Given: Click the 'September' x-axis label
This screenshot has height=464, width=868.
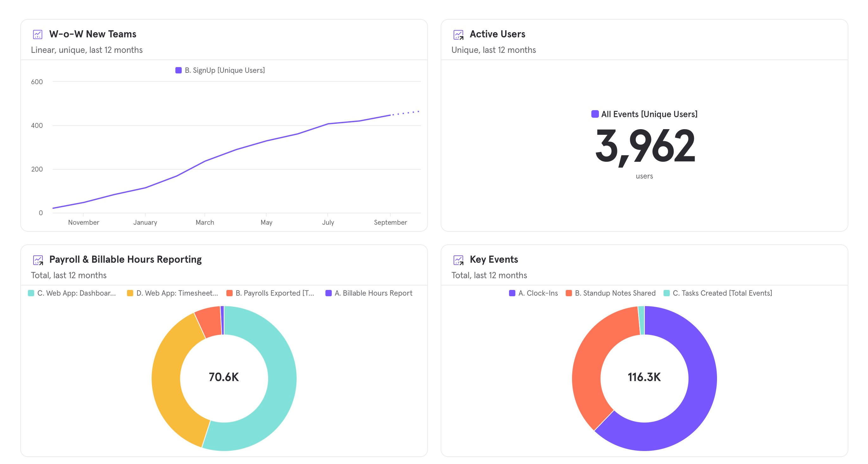Looking at the screenshot, I should tap(390, 223).
